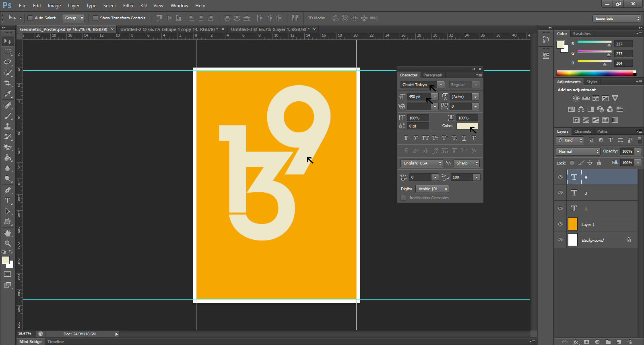Hide the Layer 1 orange layer
This screenshot has height=345, width=644.
coord(560,224)
